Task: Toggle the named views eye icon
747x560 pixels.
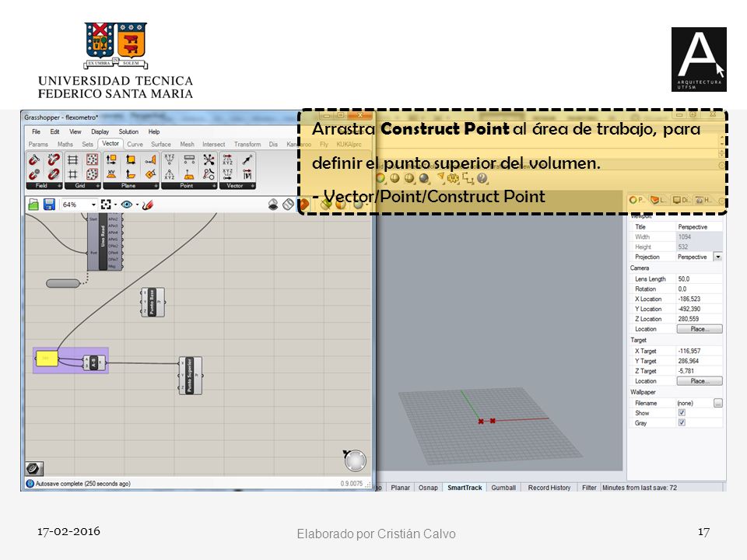Action: [x=126, y=205]
